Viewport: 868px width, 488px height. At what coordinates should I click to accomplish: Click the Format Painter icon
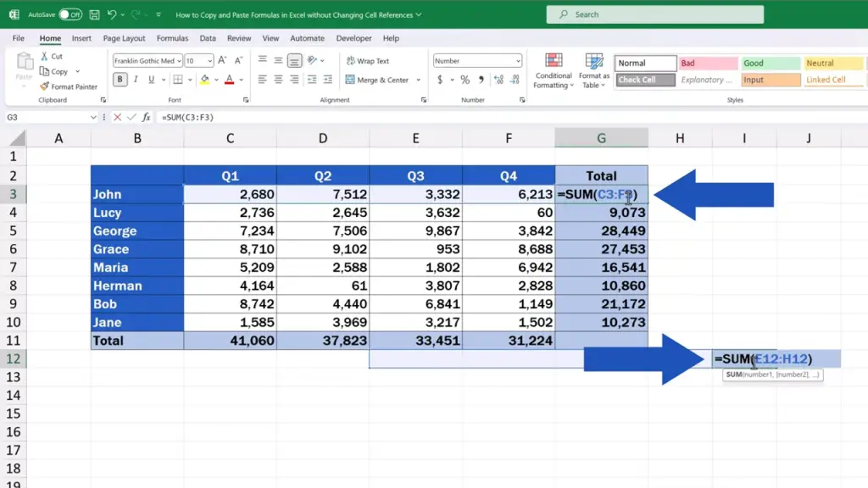(44, 86)
